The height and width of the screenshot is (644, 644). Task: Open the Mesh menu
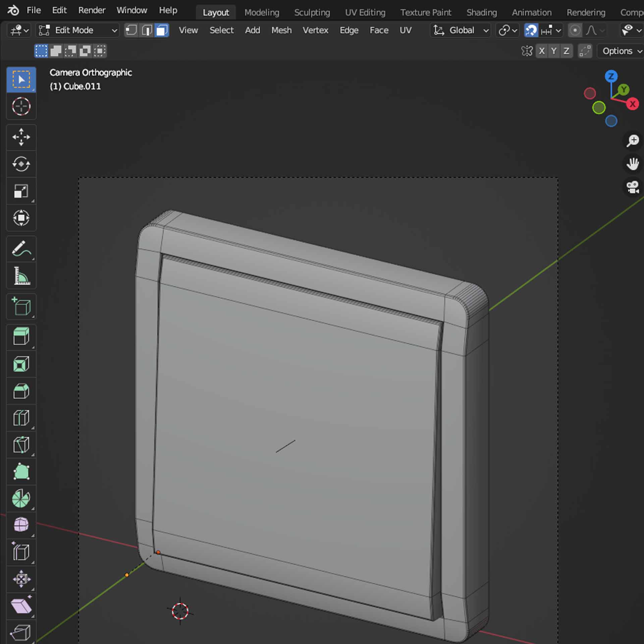pyautogui.click(x=281, y=31)
